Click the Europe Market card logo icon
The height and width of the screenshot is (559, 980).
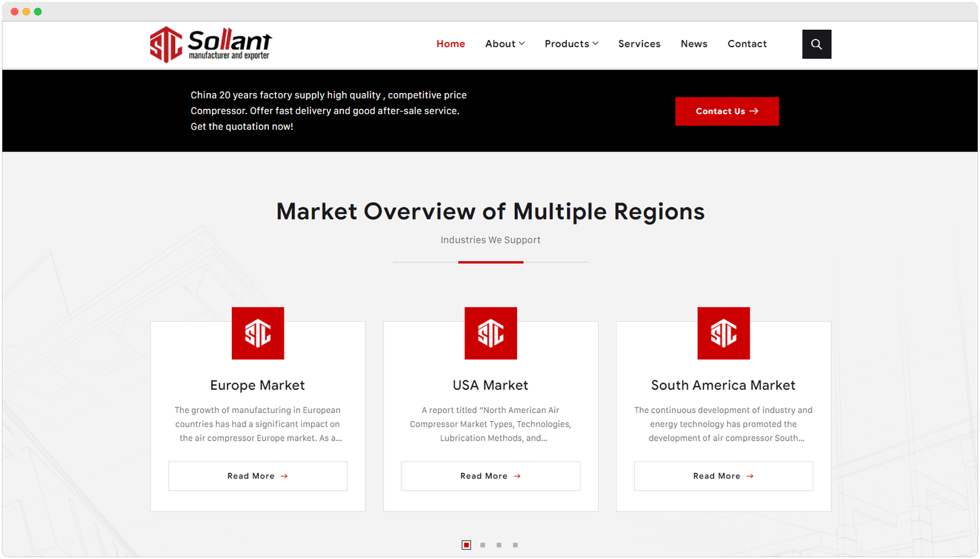[258, 333]
